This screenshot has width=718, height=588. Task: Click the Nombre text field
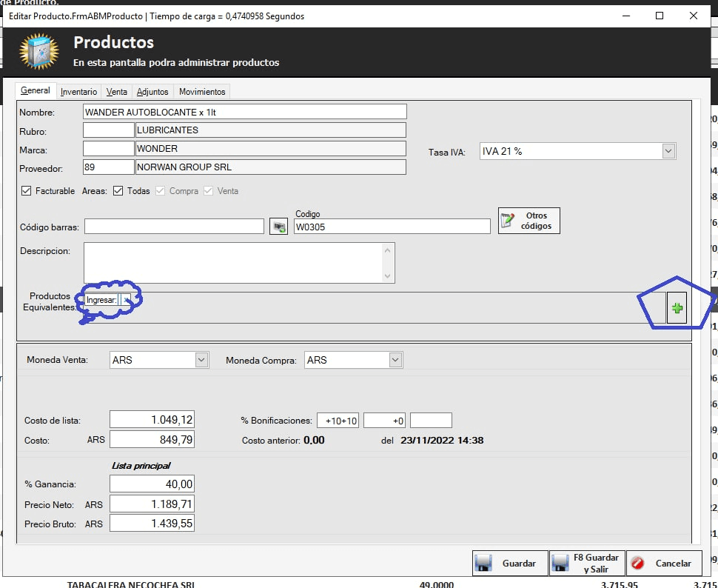click(244, 112)
